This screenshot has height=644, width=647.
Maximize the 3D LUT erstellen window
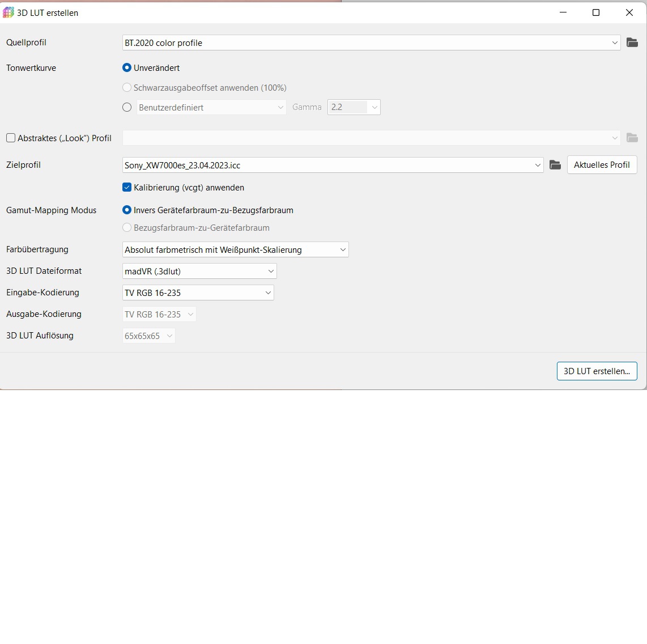[x=596, y=12]
